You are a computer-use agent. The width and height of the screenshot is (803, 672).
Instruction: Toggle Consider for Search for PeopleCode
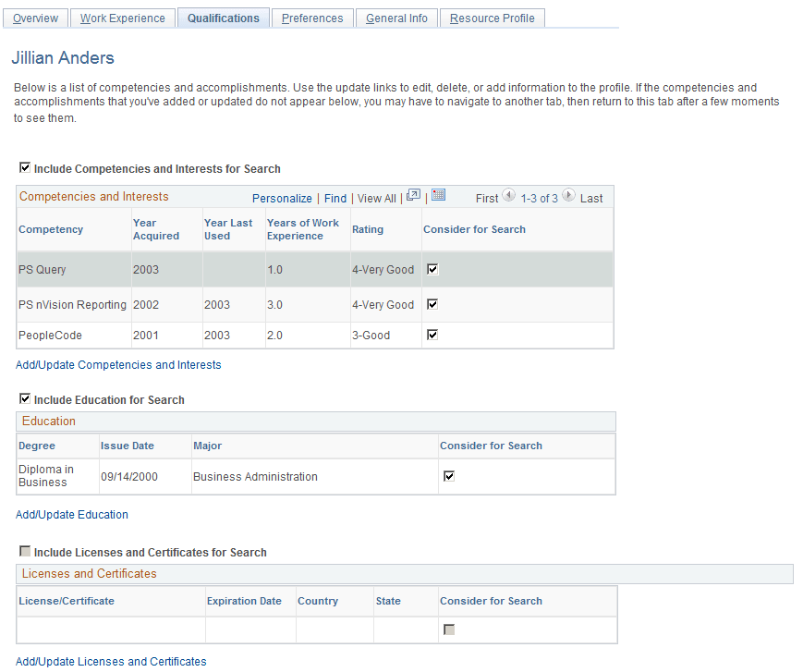click(432, 335)
